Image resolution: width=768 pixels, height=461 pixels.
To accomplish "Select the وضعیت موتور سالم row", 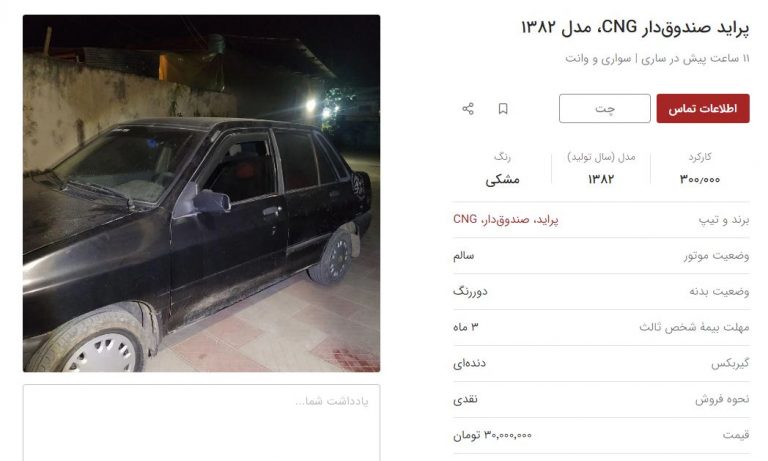I will (601, 256).
